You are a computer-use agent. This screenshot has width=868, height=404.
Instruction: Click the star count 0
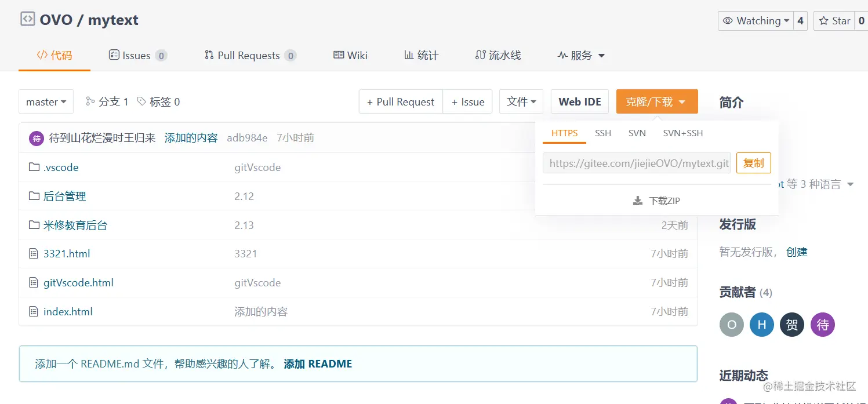click(861, 21)
